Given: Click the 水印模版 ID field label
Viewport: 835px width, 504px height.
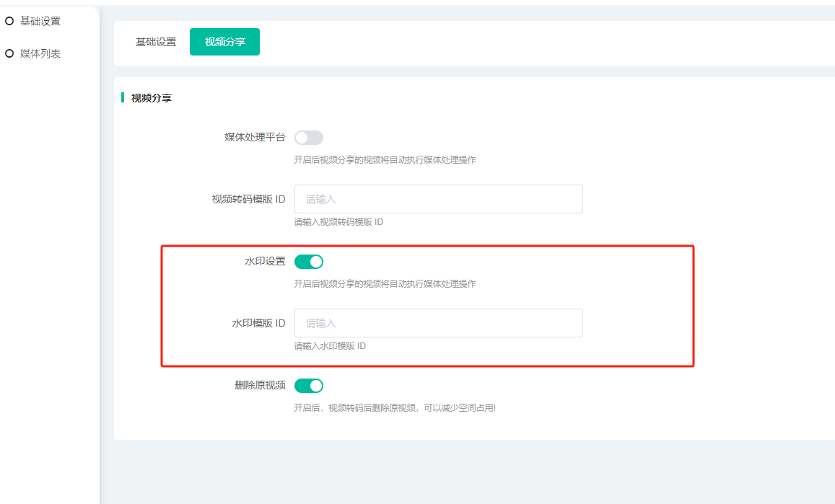Looking at the screenshot, I should tap(258, 323).
